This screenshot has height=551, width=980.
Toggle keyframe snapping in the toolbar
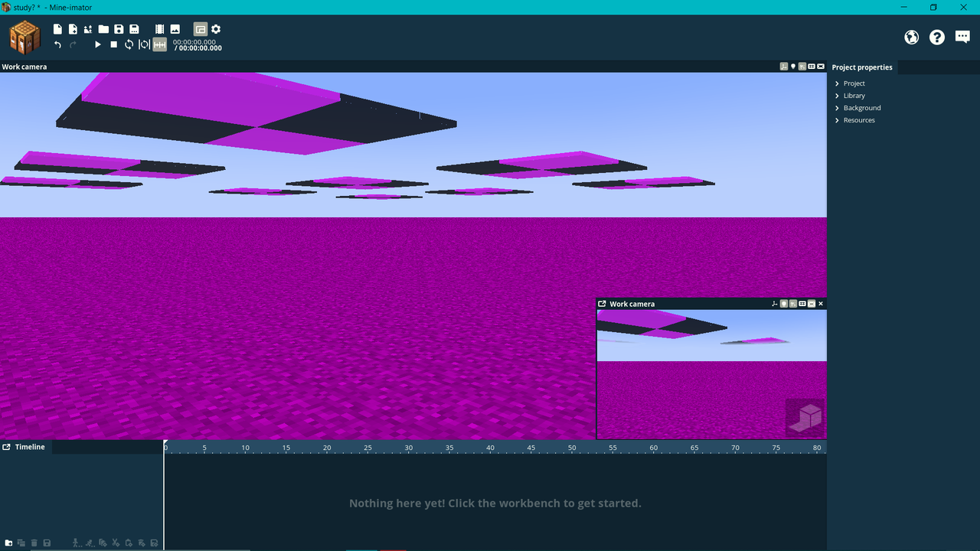click(x=159, y=44)
